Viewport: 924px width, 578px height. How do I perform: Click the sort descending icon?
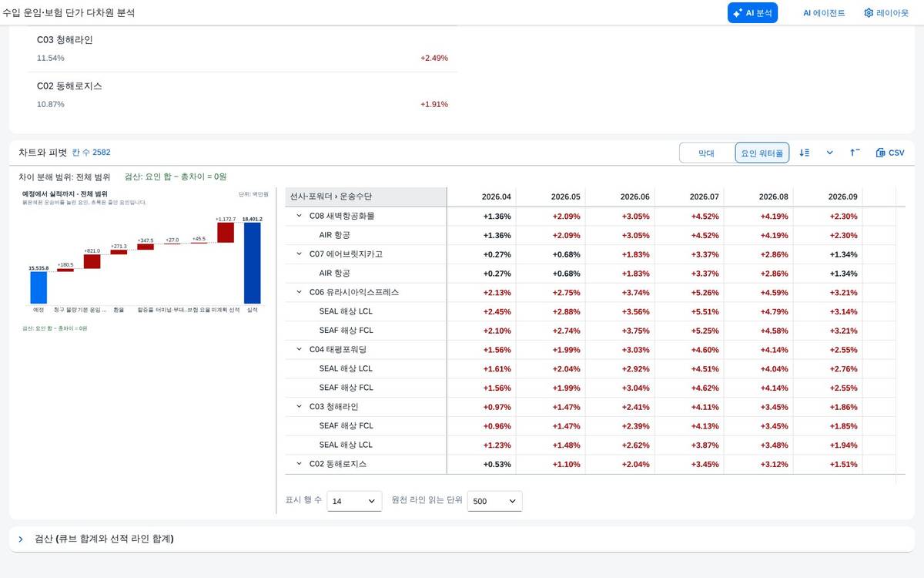coord(804,153)
